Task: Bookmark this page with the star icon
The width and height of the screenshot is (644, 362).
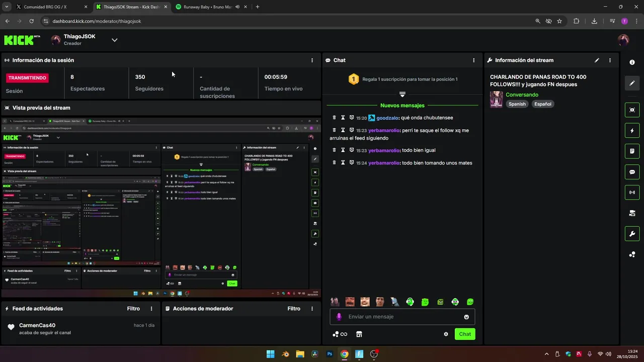Action: (x=559, y=21)
